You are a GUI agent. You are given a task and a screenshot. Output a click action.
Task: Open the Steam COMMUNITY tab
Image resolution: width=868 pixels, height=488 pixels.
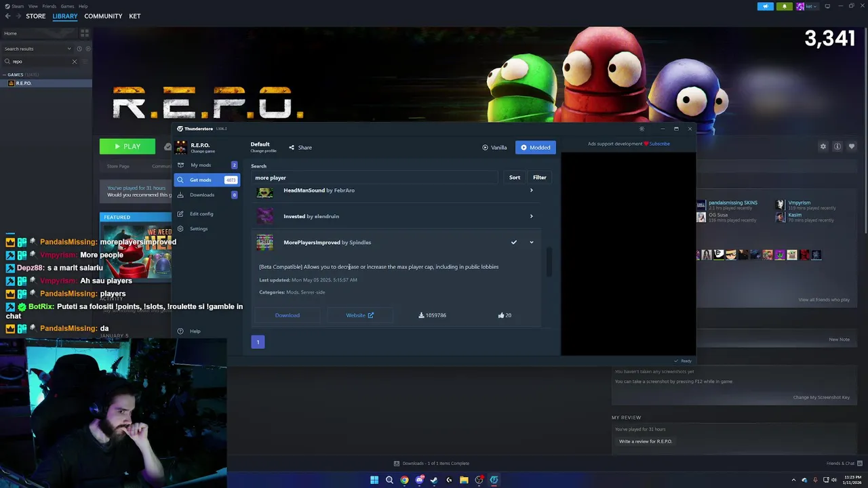click(x=103, y=16)
